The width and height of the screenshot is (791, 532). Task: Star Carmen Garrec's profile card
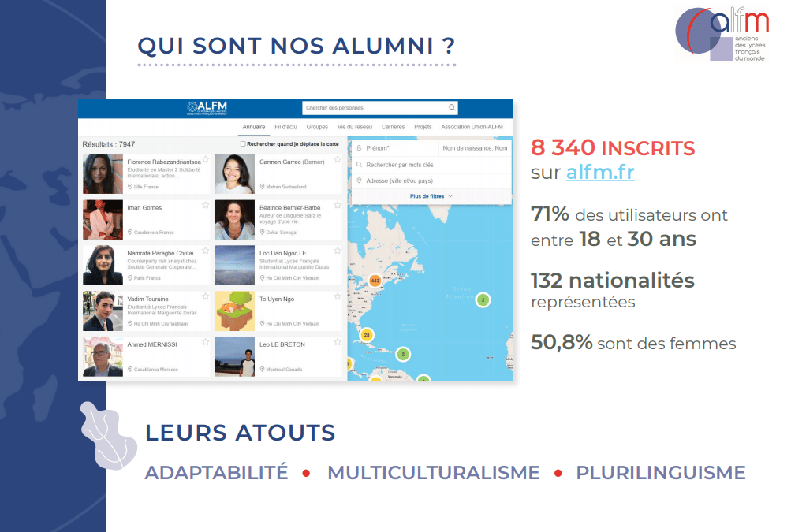(x=338, y=158)
